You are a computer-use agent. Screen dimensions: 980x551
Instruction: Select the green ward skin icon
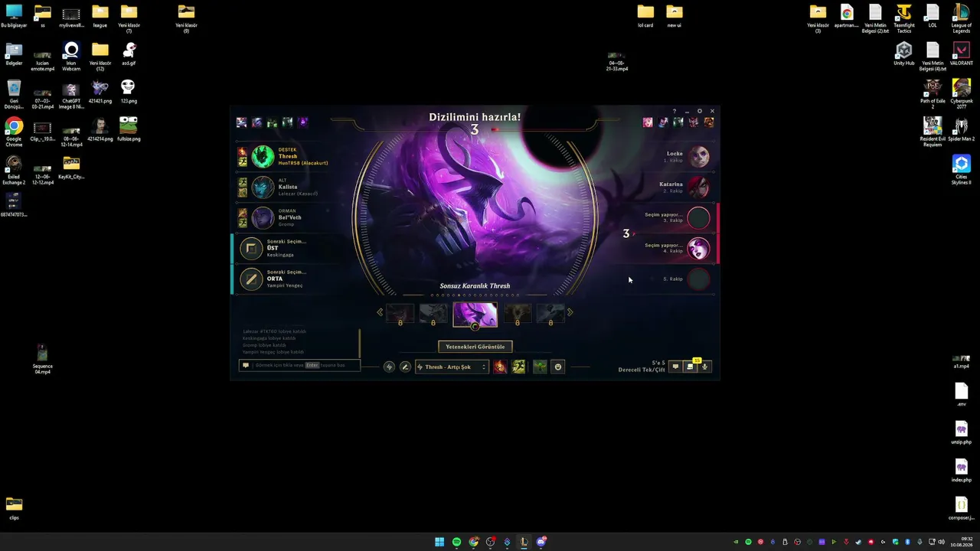pos(540,367)
